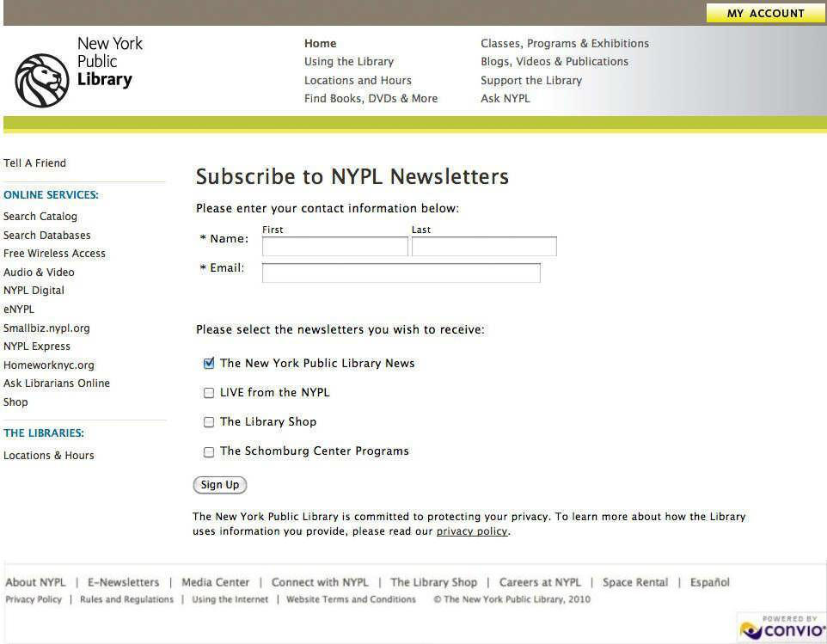Image resolution: width=827 pixels, height=644 pixels.
Task: Uncheck The New York Public Library News
Action: [209, 364]
